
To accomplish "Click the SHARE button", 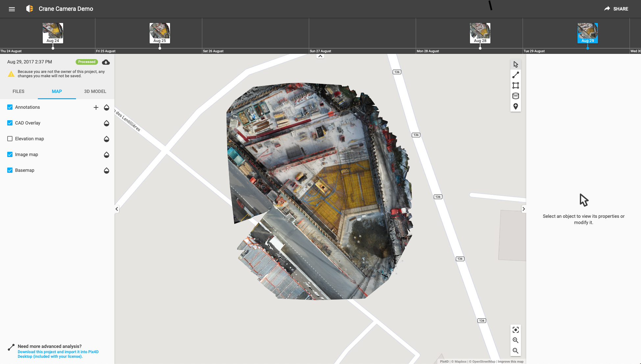I will [616, 9].
